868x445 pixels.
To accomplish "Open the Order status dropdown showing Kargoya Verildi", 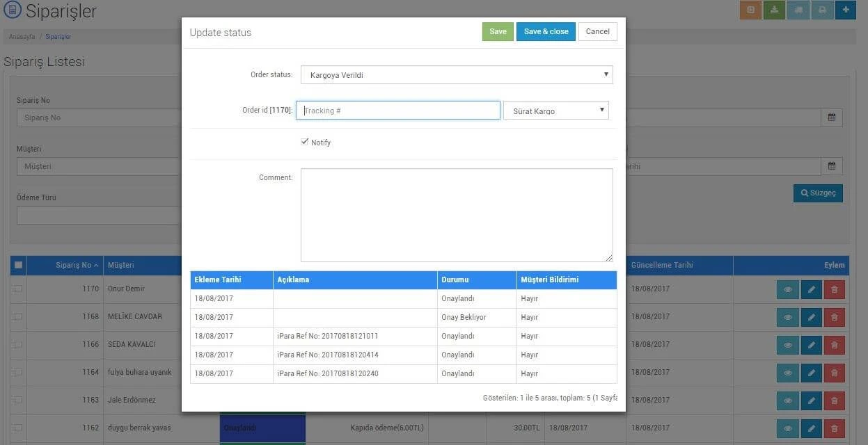I will (457, 75).
